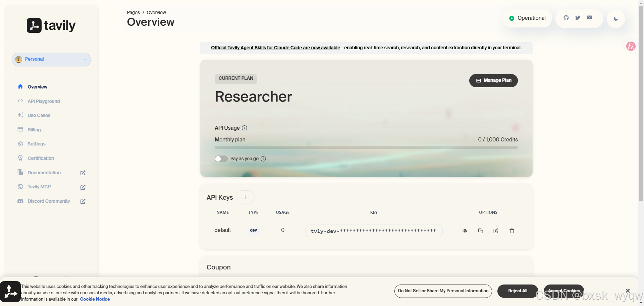Open the Tavily Agent Skills announcement link
This screenshot has height=306, width=644.
click(x=275, y=48)
